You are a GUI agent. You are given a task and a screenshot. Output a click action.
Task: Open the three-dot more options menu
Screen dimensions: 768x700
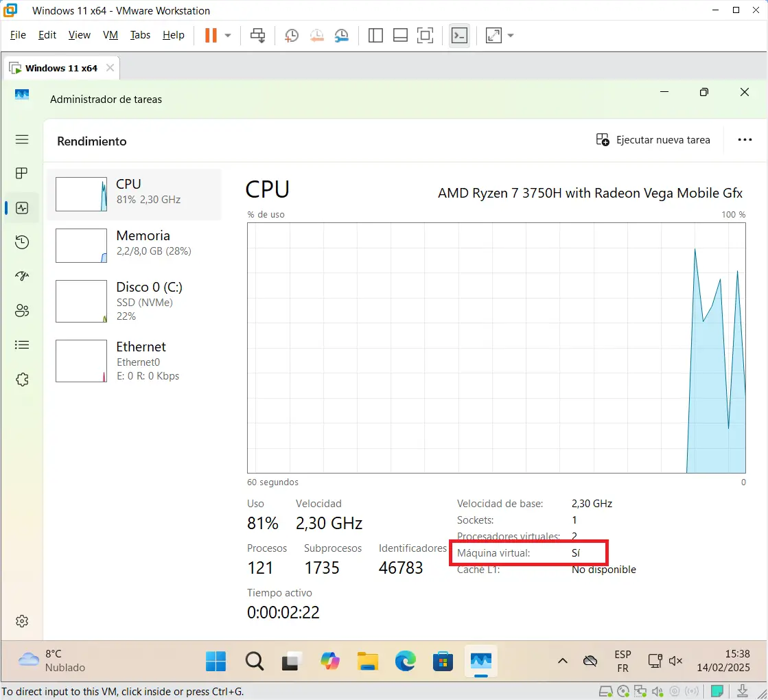(745, 140)
